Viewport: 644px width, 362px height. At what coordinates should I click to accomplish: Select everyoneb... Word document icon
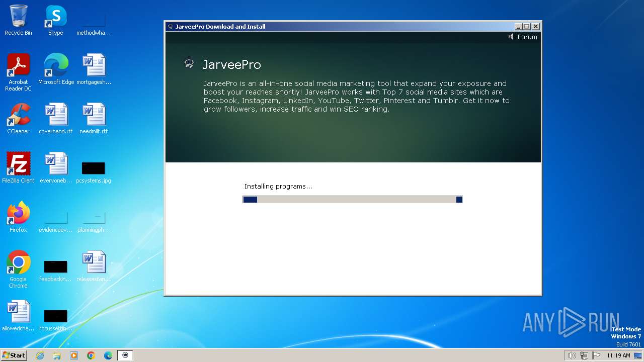pos(56,168)
